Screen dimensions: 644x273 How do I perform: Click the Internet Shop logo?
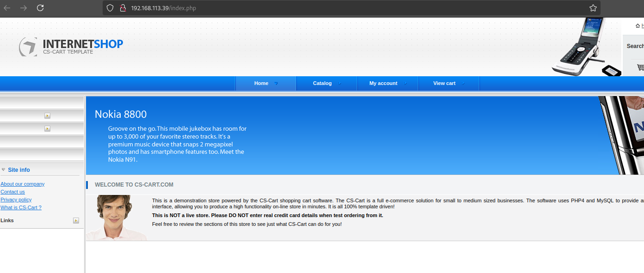tap(71, 47)
